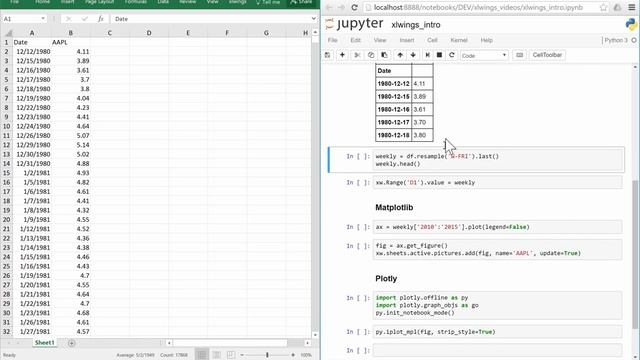Open the Jupyter Cell menu
Viewport: 640px width, 360px height.
point(432,40)
